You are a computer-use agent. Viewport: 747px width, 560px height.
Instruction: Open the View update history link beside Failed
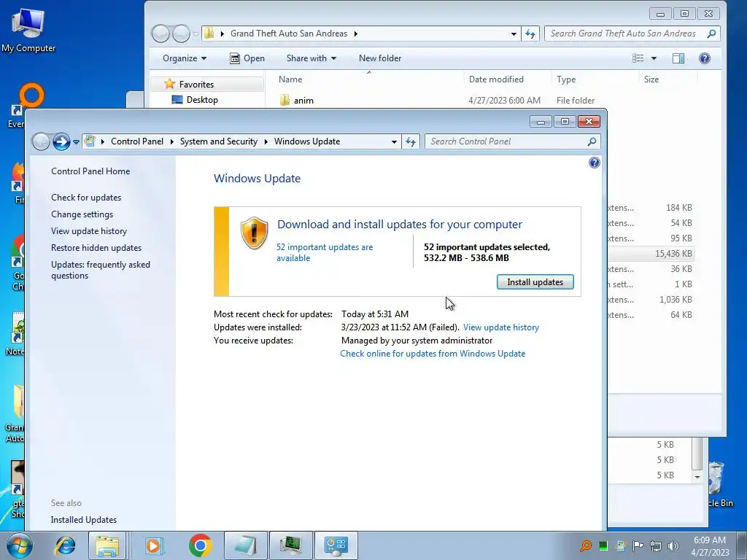500,327
